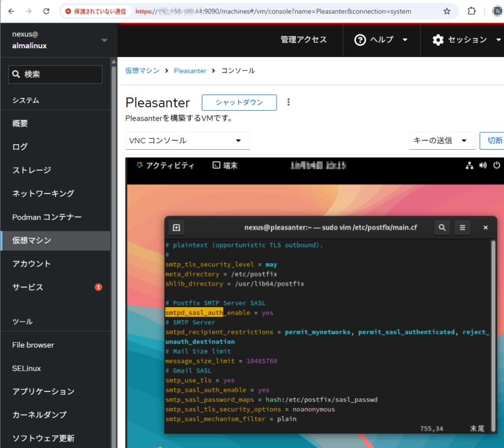Click the 検索 search field in sidebar
This screenshot has height=448, width=504.
55,74
